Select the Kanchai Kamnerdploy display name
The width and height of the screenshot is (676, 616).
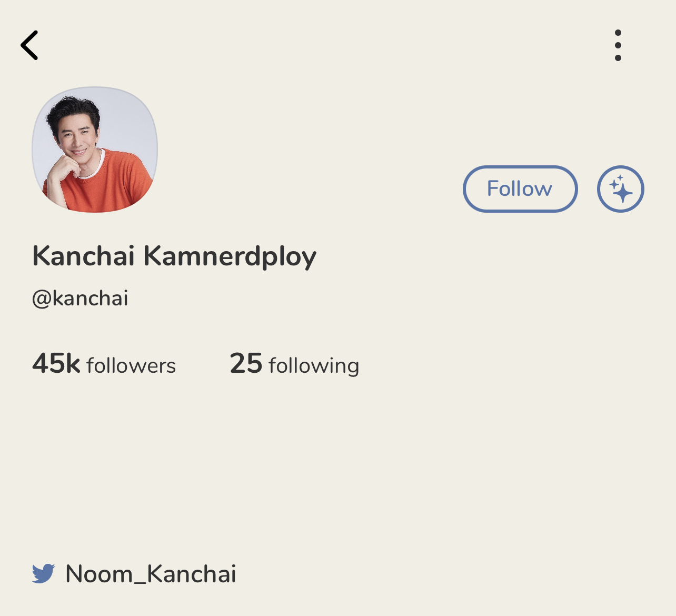174,256
